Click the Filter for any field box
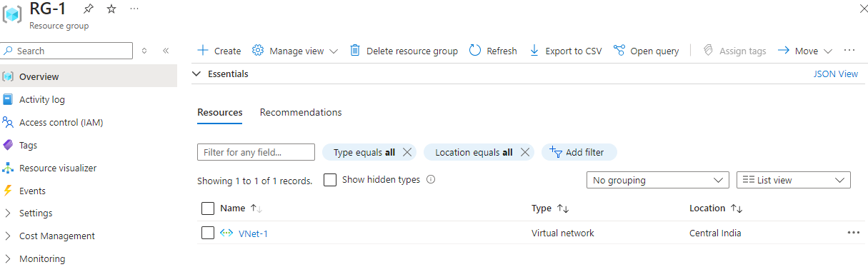The image size is (868, 272). click(256, 152)
